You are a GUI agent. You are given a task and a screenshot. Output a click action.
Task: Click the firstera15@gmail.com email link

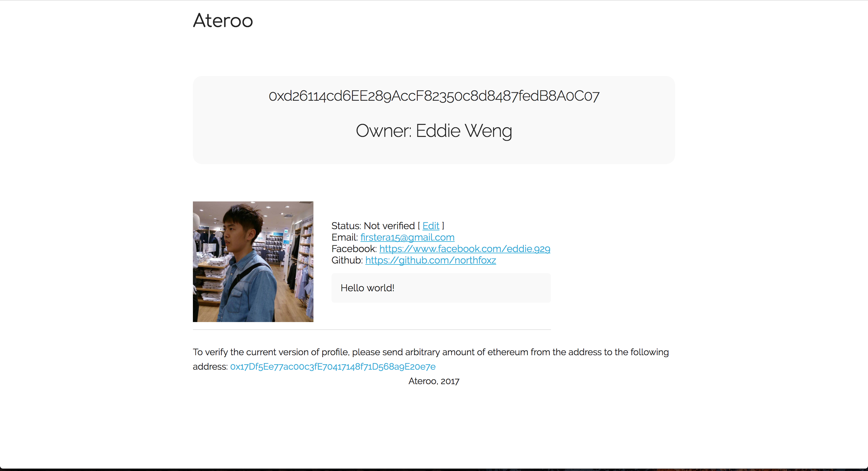[407, 237]
